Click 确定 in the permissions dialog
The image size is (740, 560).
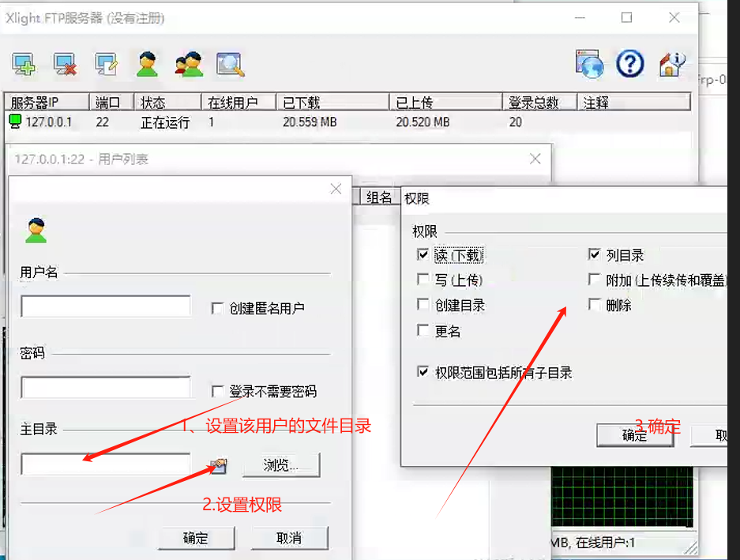pyautogui.click(x=635, y=435)
